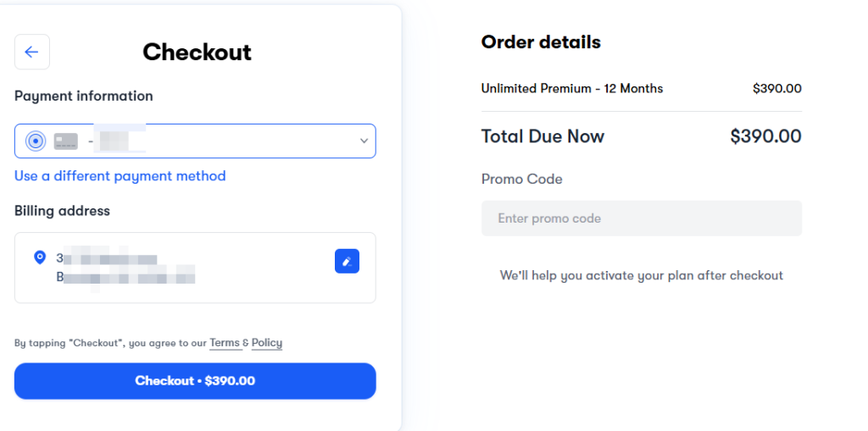Click the Checkout $390.00 button

[x=195, y=381]
